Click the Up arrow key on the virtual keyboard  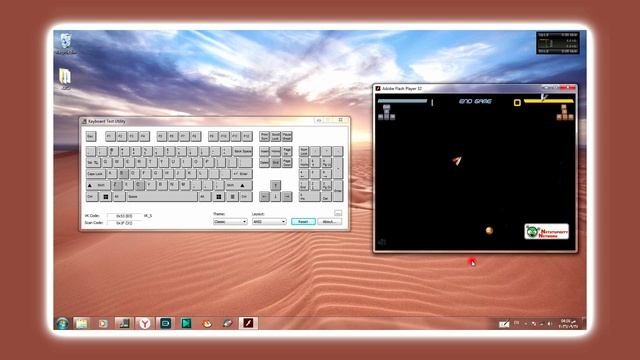(276, 185)
